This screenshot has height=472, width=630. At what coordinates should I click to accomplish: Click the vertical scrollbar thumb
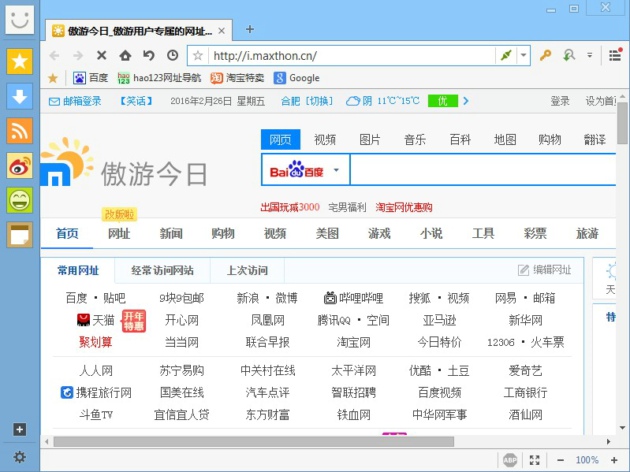[622, 123]
